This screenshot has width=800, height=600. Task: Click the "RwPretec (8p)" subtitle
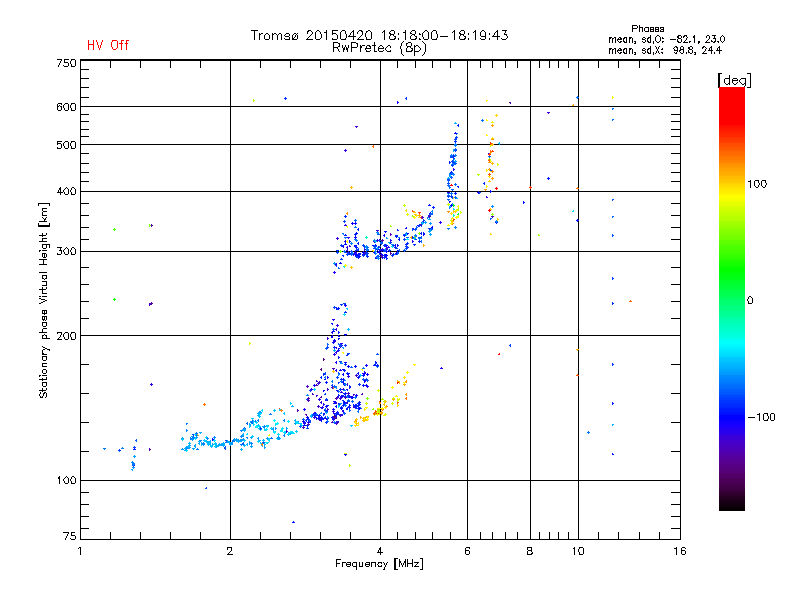tap(379, 48)
